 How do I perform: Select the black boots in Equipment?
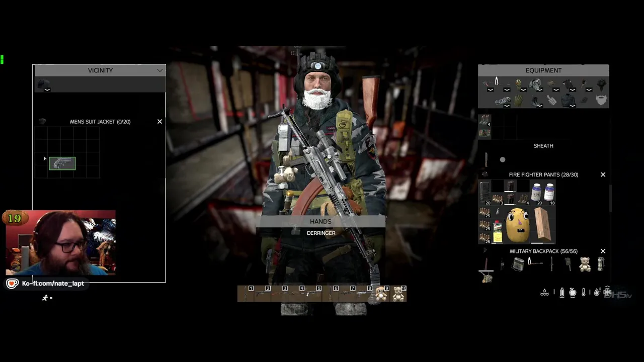point(536,101)
